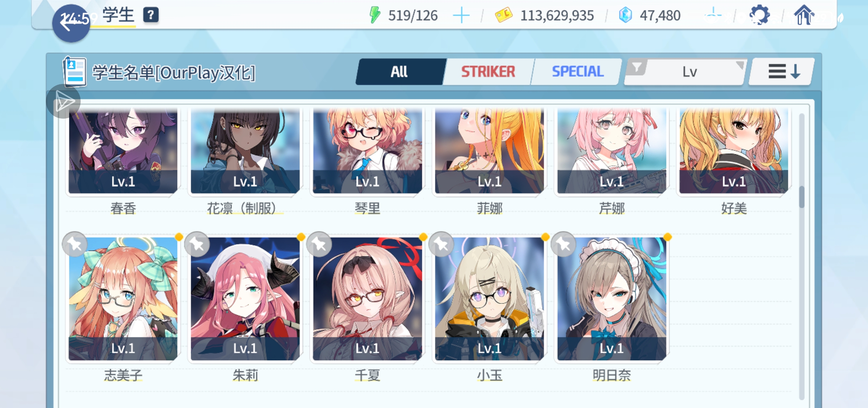This screenshot has height=408, width=868.
Task: Toggle the pin on 志美子's card
Action: coord(75,244)
